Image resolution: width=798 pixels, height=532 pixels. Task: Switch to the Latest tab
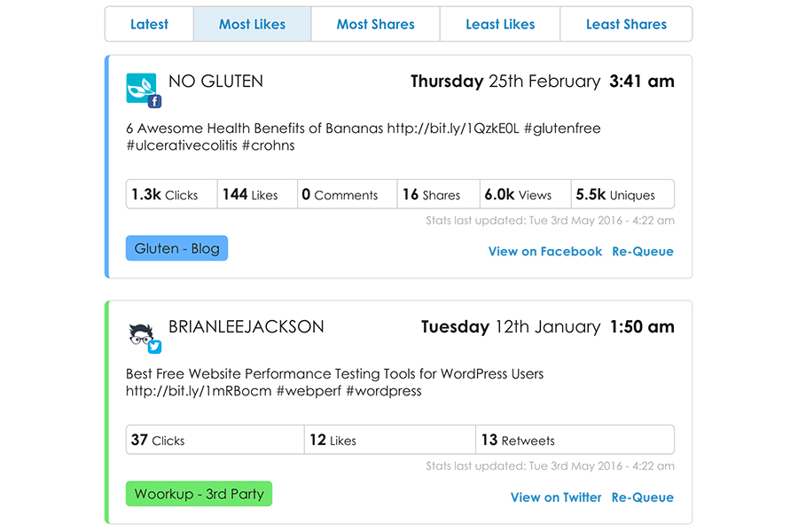[149, 24]
